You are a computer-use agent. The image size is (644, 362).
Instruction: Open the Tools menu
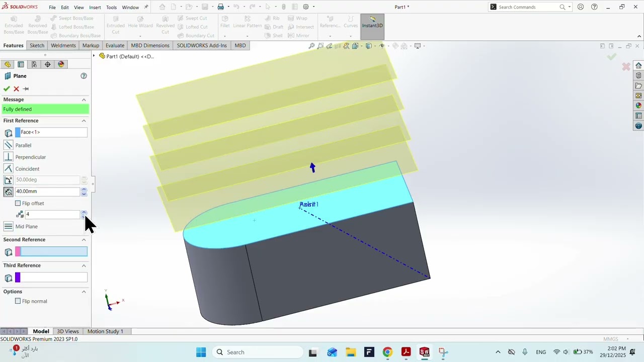[x=111, y=8]
